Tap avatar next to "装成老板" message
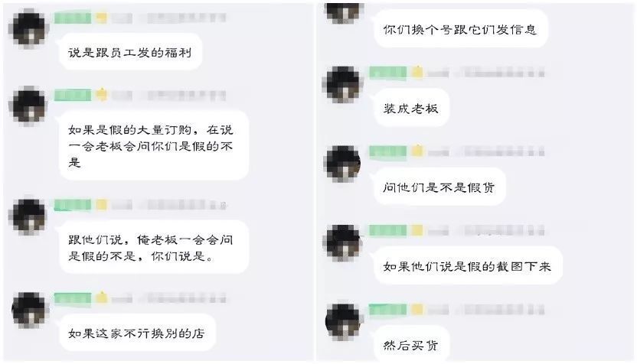Screen dimensions: 637x364 click(x=342, y=84)
